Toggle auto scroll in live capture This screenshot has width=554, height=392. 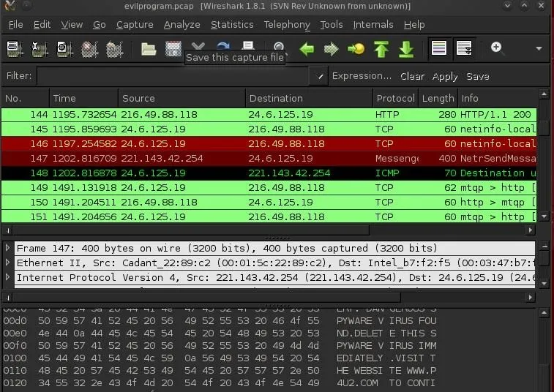464,48
